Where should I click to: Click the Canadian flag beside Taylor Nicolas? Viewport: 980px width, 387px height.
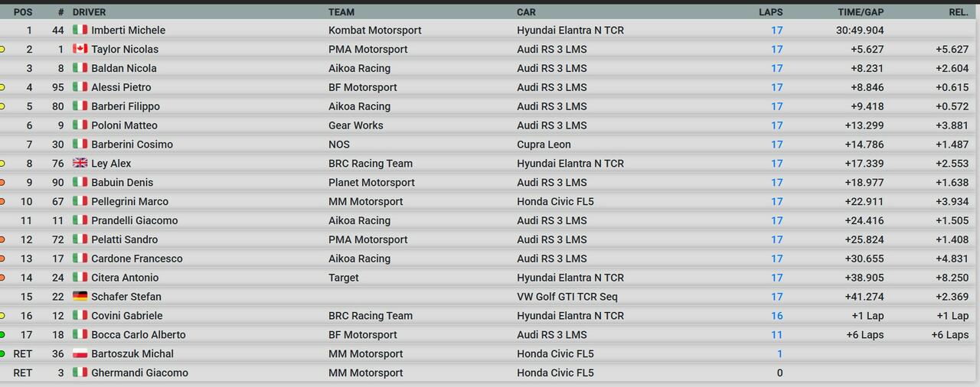[x=80, y=49]
